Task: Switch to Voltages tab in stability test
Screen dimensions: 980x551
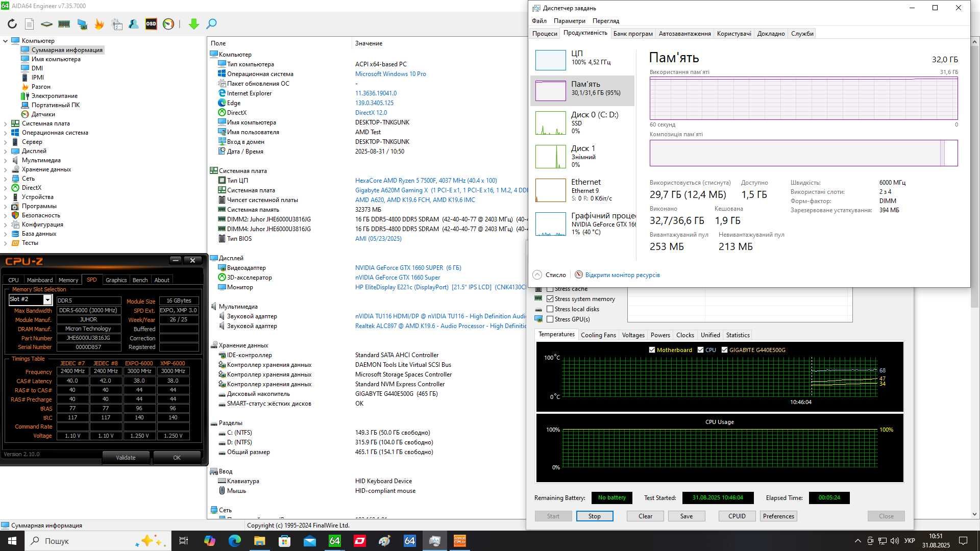Action: 633,335
